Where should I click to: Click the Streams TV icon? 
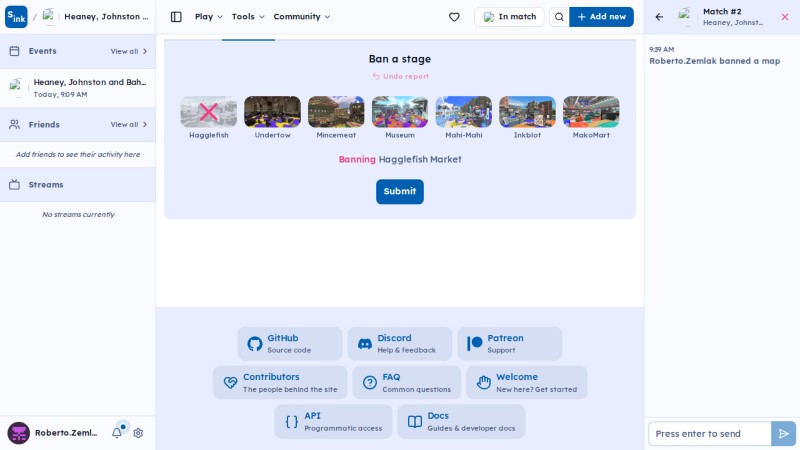[x=14, y=185]
